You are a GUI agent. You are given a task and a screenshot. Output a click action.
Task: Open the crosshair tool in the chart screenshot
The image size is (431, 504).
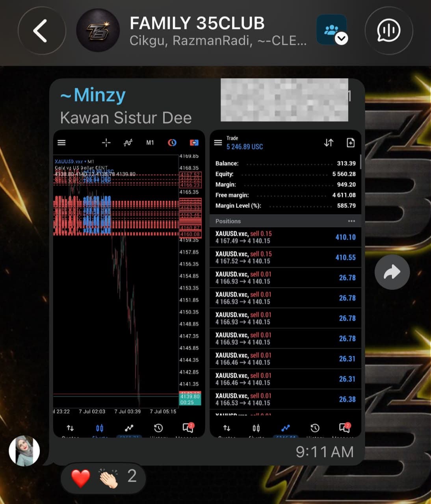[106, 143]
